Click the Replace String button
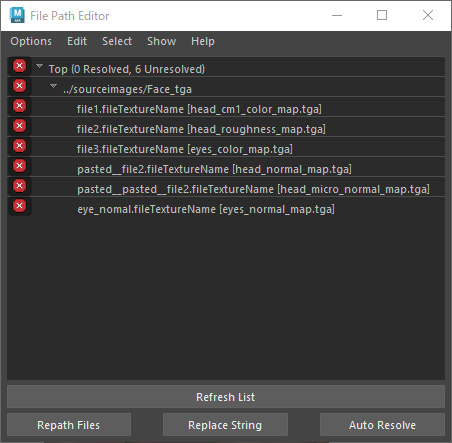Screen dimensions: 452x443 pyautogui.click(x=225, y=425)
